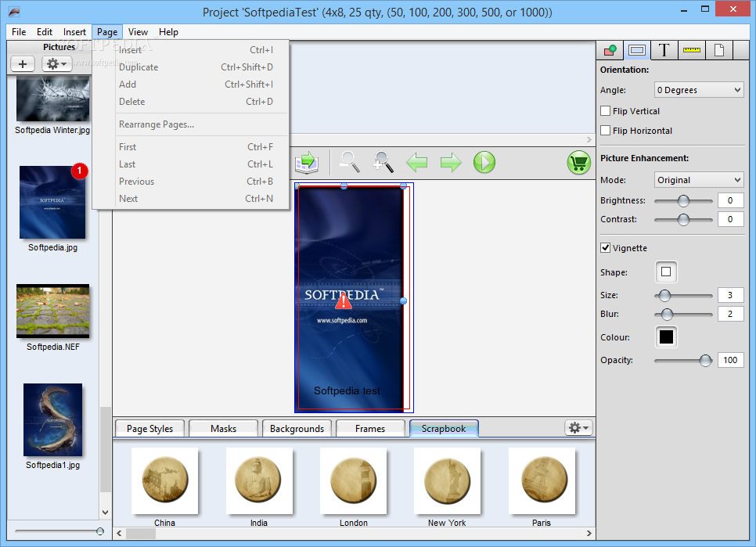Open the Angle 0 Degrees dropdown
The width and height of the screenshot is (756, 547).
[x=699, y=90]
